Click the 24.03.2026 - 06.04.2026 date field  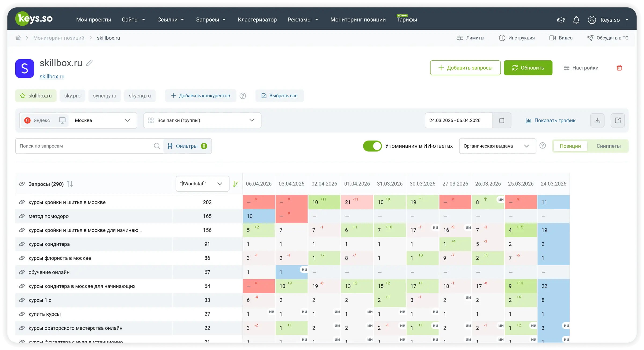[458, 120]
